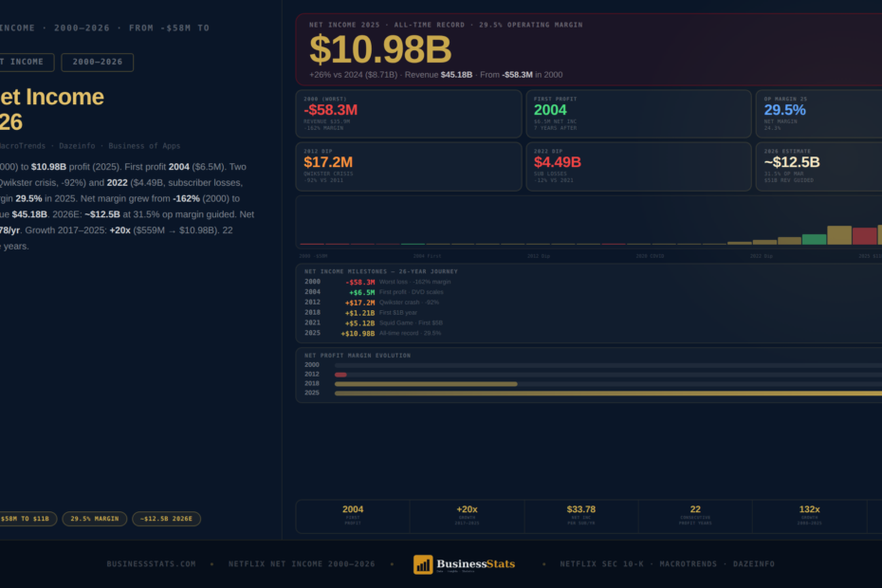Click the large red bar in the income chart
The height and width of the screenshot is (588, 882).
[865, 236]
